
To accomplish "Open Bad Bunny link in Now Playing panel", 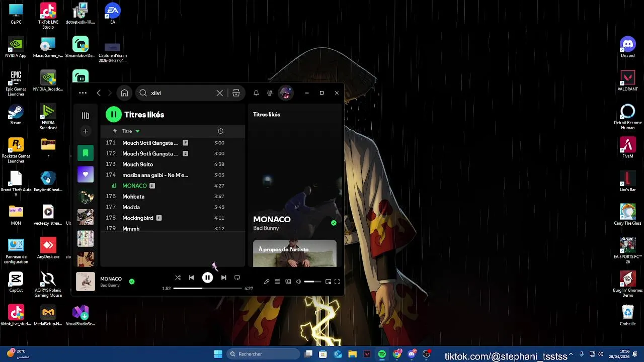I will click(x=266, y=228).
